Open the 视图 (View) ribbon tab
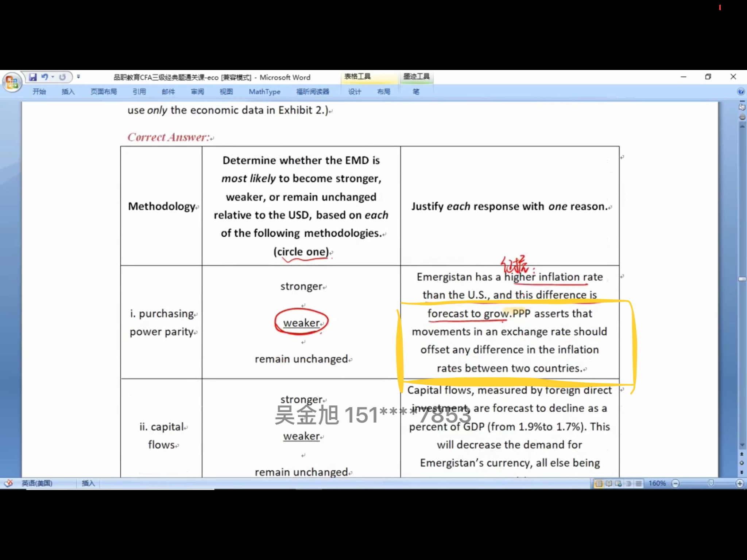This screenshot has height=560, width=747. pos(226,92)
